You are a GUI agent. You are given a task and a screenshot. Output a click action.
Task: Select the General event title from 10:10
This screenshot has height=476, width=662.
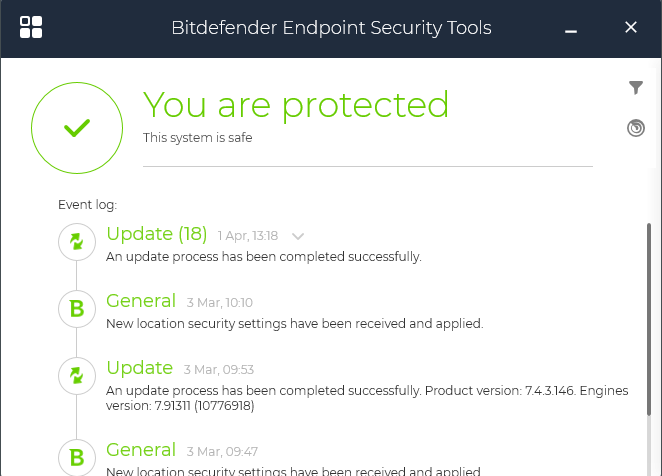pyautogui.click(x=141, y=301)
